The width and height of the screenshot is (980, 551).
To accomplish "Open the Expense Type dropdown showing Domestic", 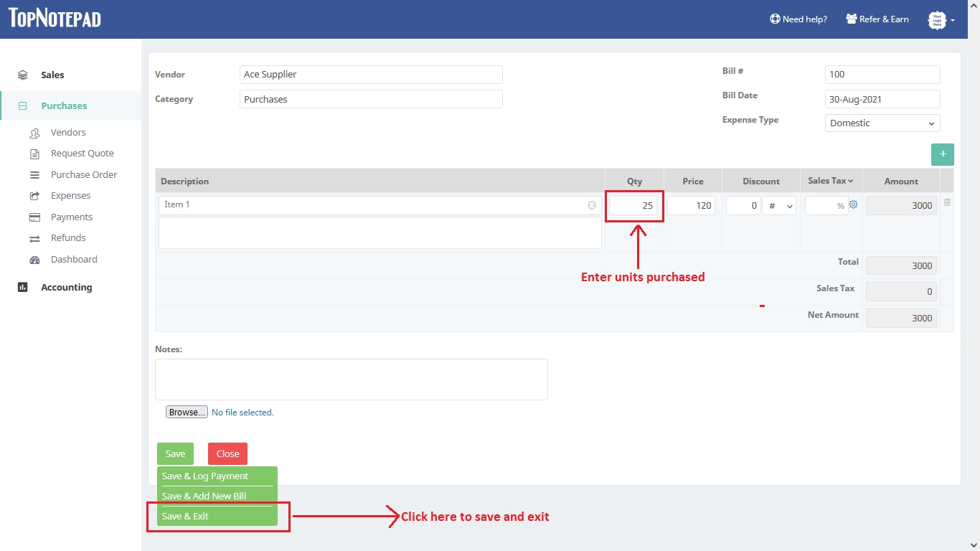I will [x=882, y=123].
